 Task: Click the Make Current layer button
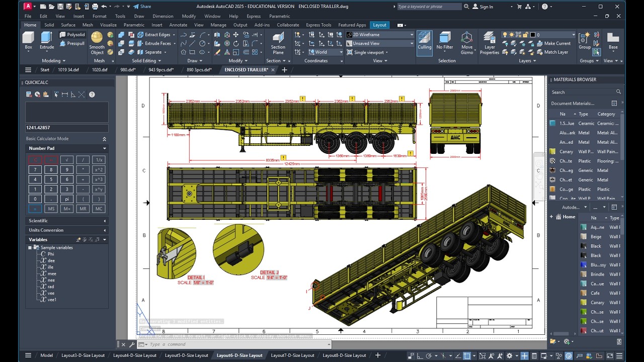[553, 43]
